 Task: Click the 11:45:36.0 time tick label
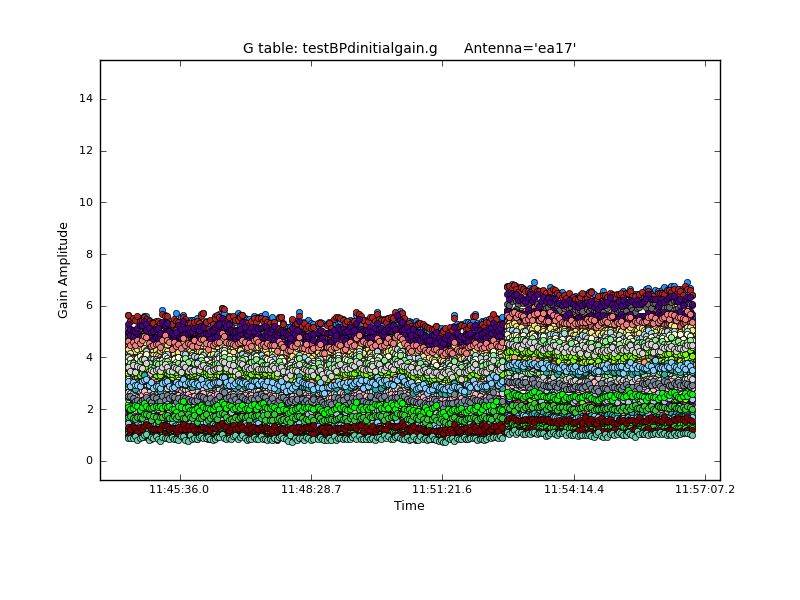[180, 490]
